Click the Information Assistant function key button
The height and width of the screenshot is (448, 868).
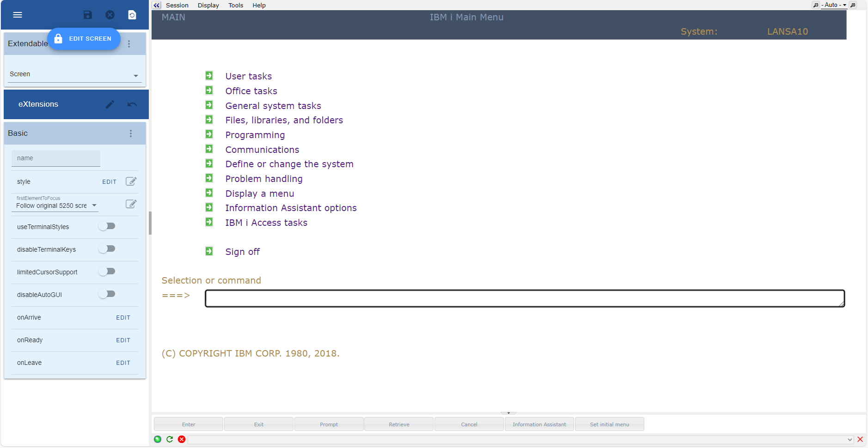(539, 424)
